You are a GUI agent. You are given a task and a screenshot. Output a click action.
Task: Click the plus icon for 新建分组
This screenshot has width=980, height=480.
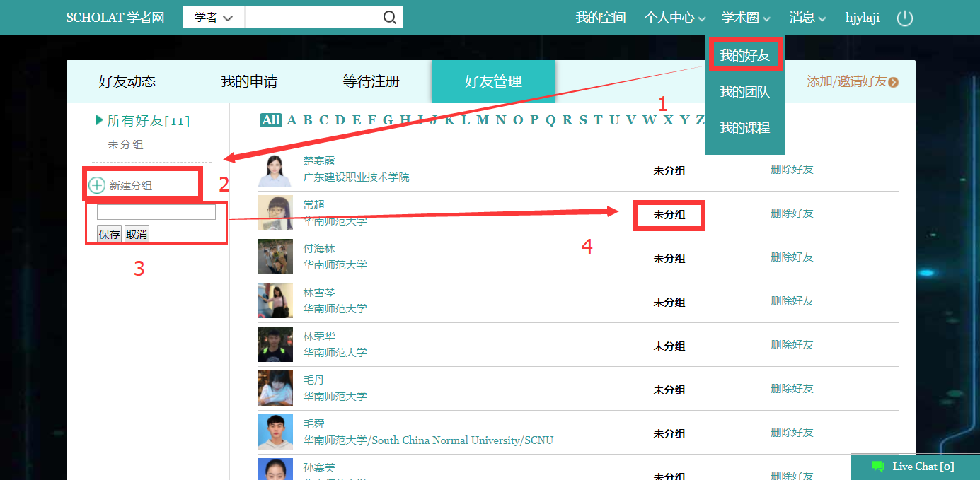click(97, 186)
